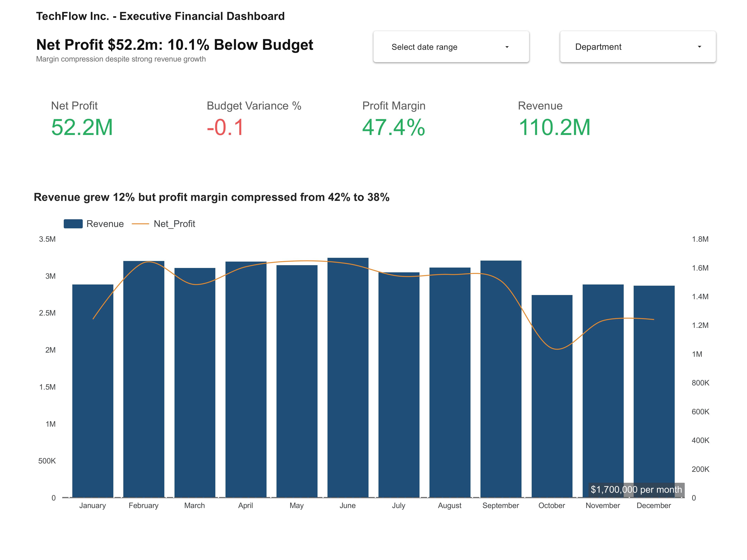Click the 'October' x-axis label

551,505
